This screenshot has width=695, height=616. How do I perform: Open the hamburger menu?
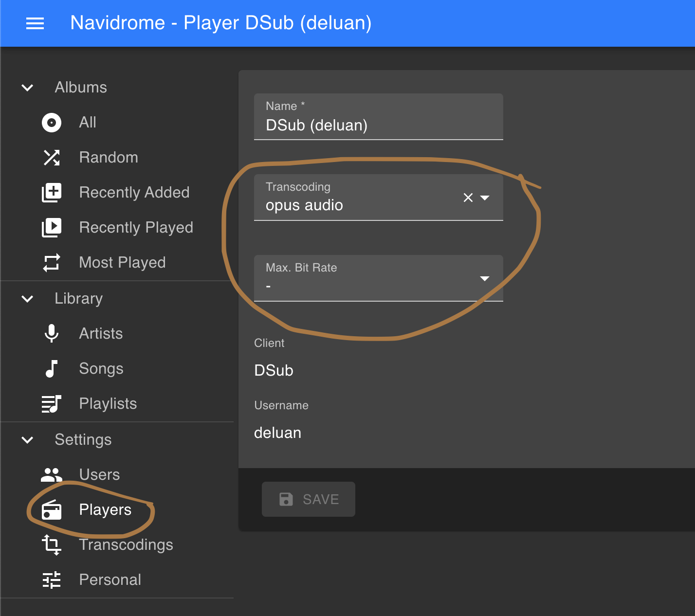click(x=35, y=23)
